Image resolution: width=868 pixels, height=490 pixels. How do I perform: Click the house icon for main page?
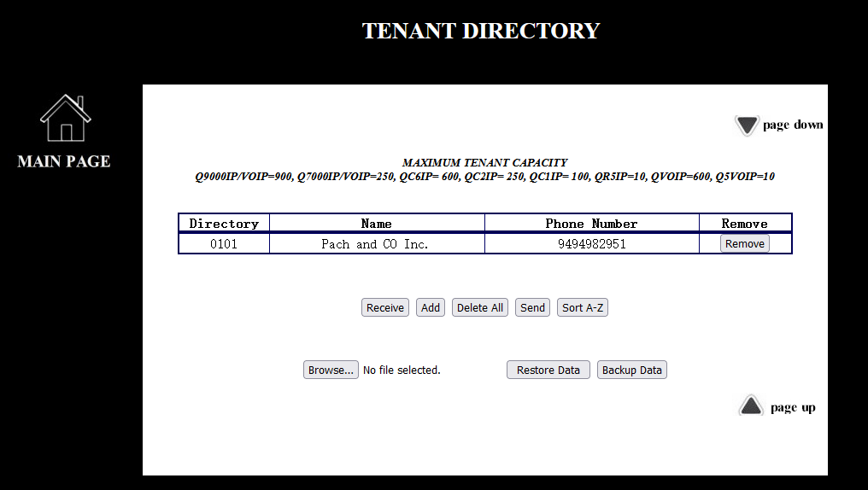coord(65,118)
